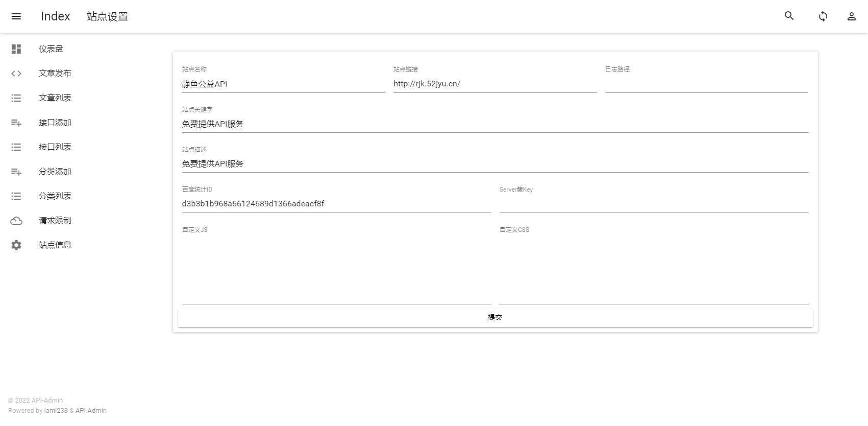This screenshot has height=426, width=868.
Task: Click the cloud icon for 请求限制
Action: [x=16, y=221]
